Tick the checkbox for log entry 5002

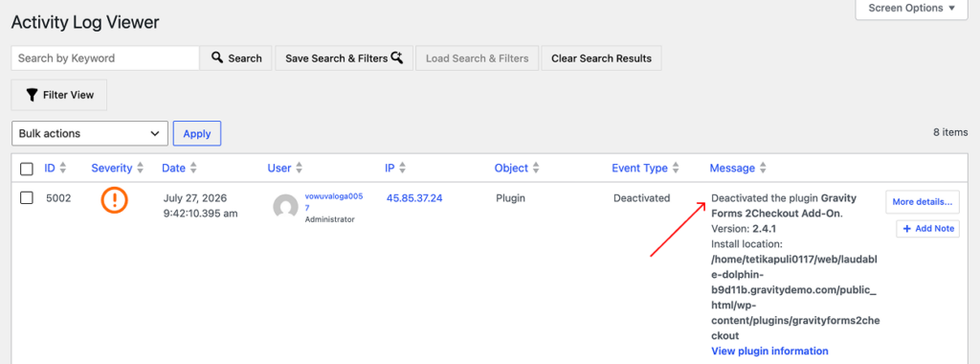click(27, 198)
